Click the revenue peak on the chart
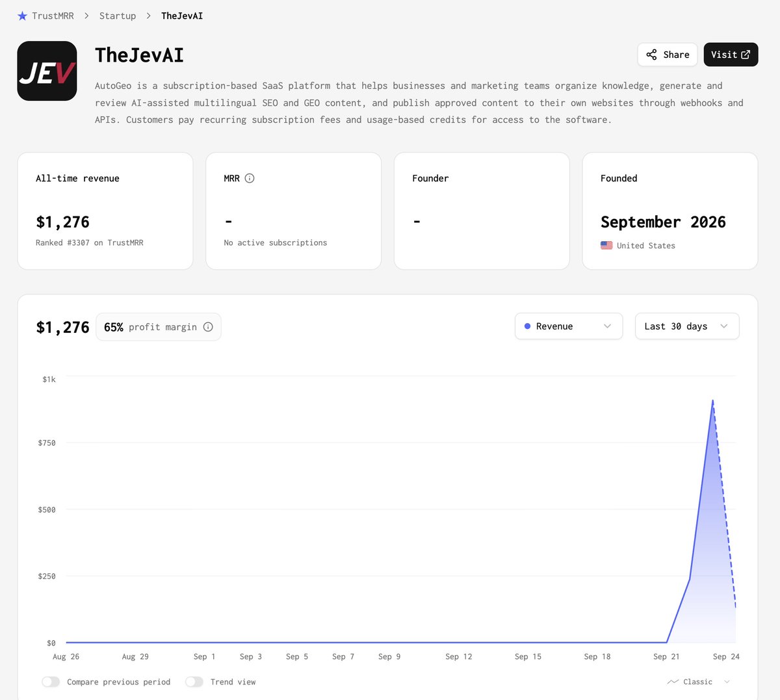780x700 pixels. pos(713,400)
